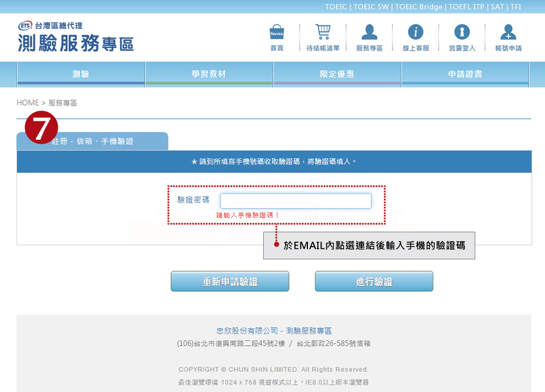Click the 服務專區 person icon
This screenshot has height=392, width=545.
pos(369,33)
